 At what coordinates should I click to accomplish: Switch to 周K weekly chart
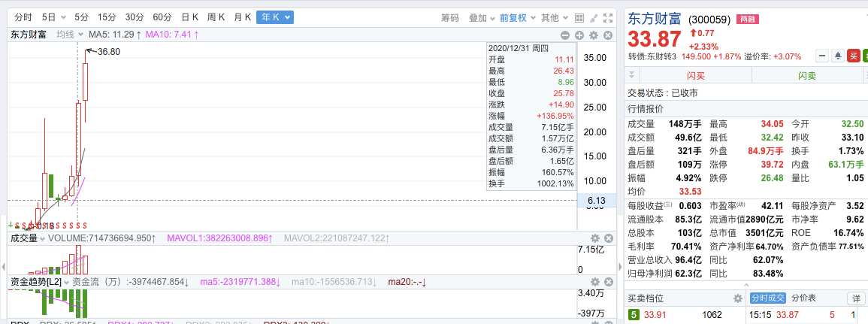pos(216,18)
